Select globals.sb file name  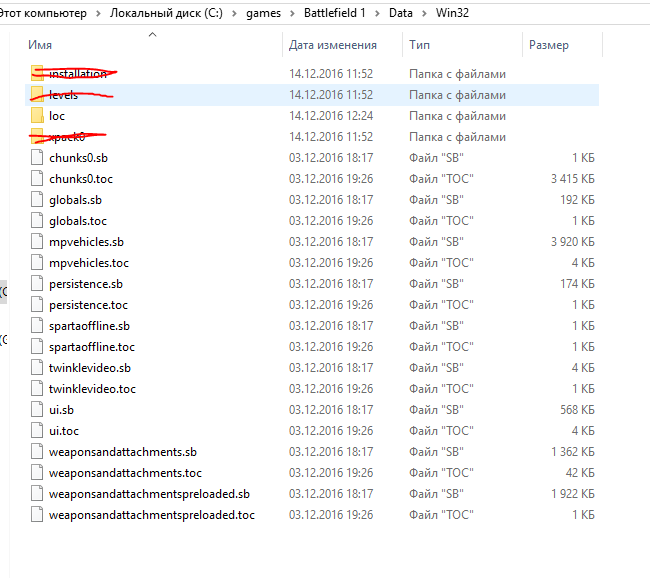click(75, 200)
